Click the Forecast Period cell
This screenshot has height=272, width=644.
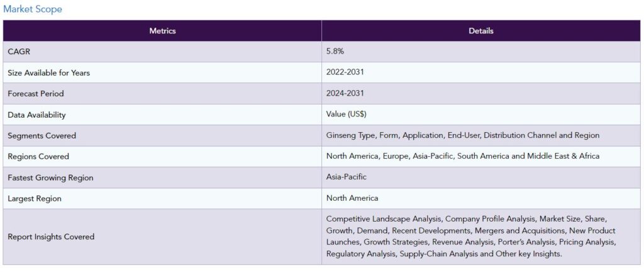pos(162,94)
